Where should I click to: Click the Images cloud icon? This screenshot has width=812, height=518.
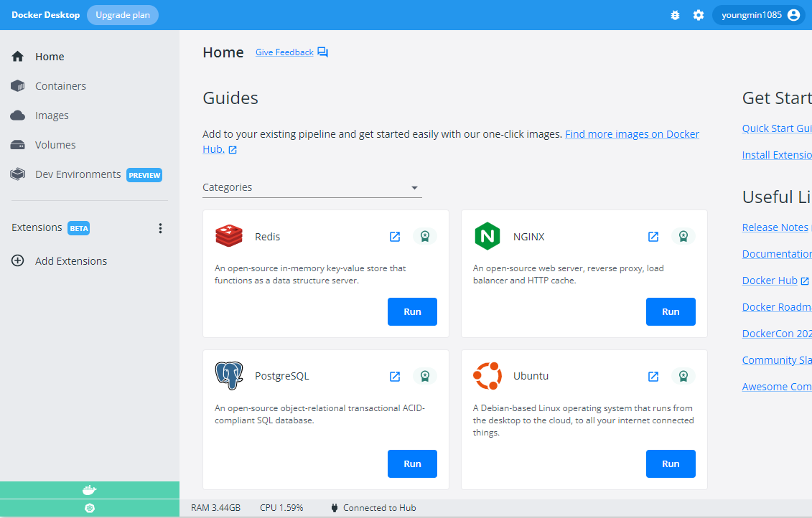18,116
